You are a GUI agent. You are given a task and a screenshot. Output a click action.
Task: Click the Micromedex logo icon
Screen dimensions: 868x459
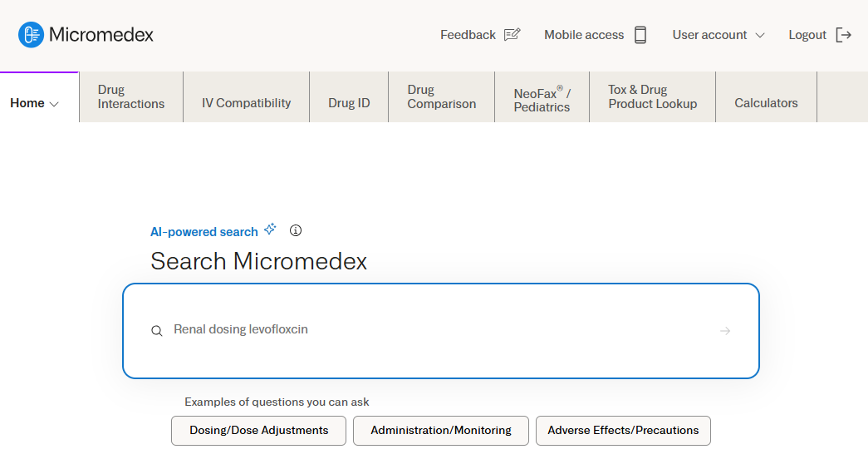pos(31,35)
